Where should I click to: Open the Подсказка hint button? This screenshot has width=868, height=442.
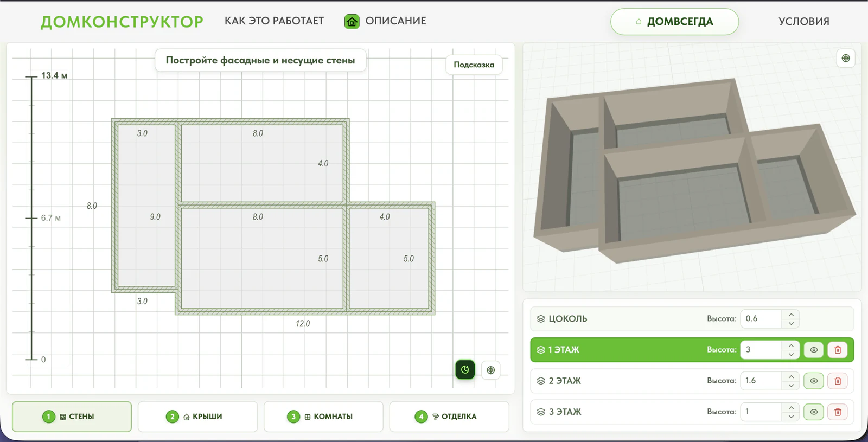[x=474, y=65]
